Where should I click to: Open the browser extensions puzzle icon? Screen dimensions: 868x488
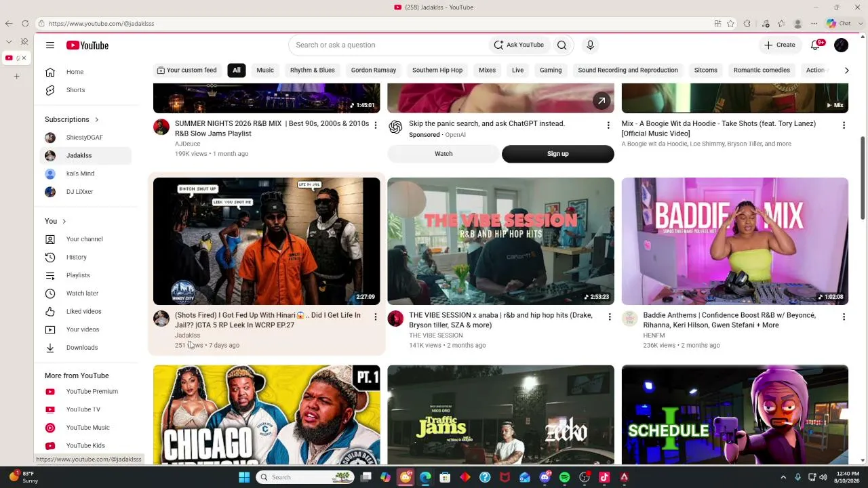[x=747, y=24]
